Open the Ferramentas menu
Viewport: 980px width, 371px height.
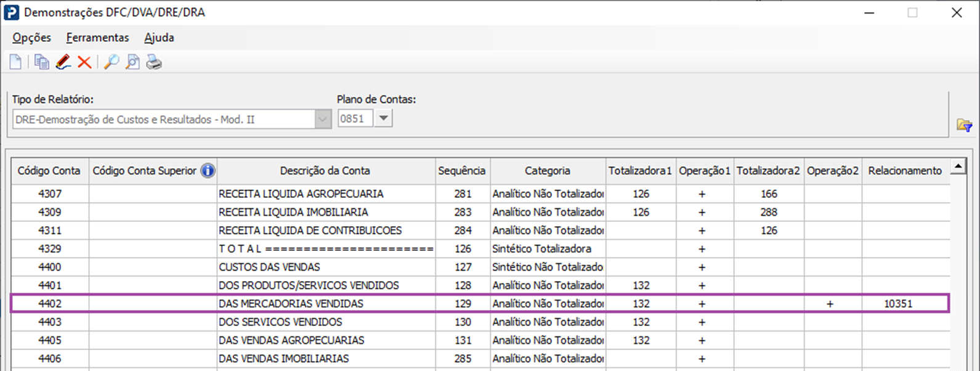pos(97,38)
